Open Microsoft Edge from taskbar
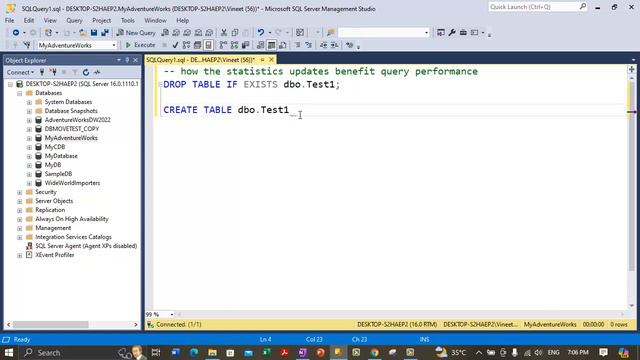This screenshot has width=640, height=360. [194, 352]
